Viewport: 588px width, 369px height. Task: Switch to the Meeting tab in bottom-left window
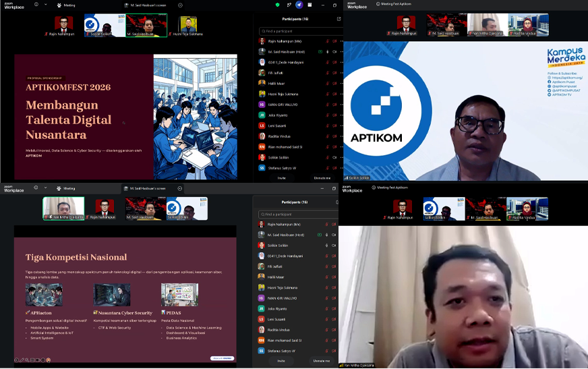pyautogui.click(x=66, y=188)
